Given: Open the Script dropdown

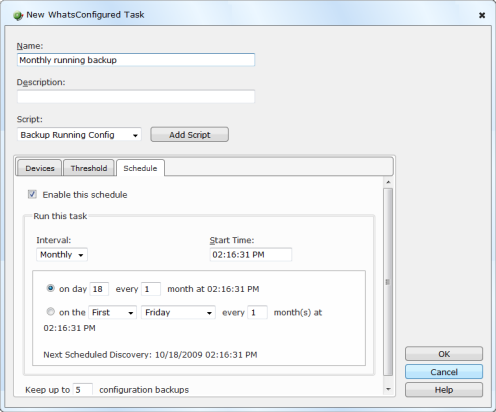Looking at the screenshot, I should pos(79,135).
